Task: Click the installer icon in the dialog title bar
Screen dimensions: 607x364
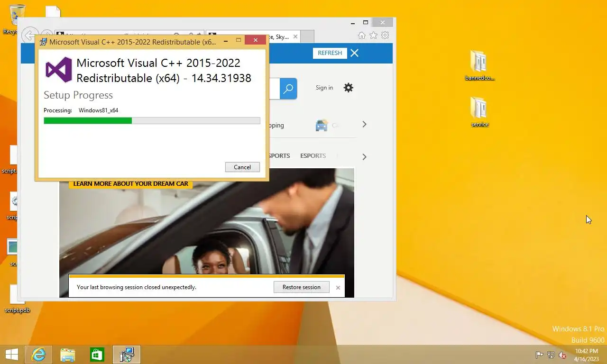Action: click(x=44, y=42)
